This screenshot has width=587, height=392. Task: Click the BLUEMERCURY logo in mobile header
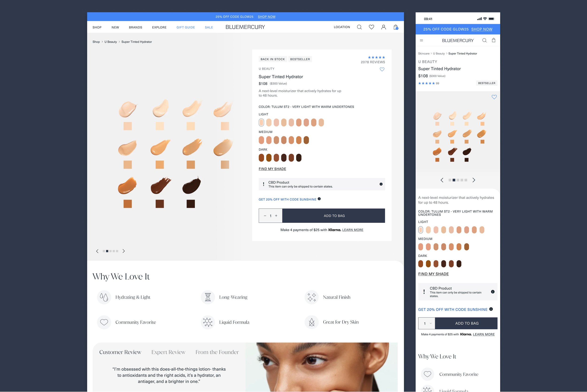[x=458, y=41]
